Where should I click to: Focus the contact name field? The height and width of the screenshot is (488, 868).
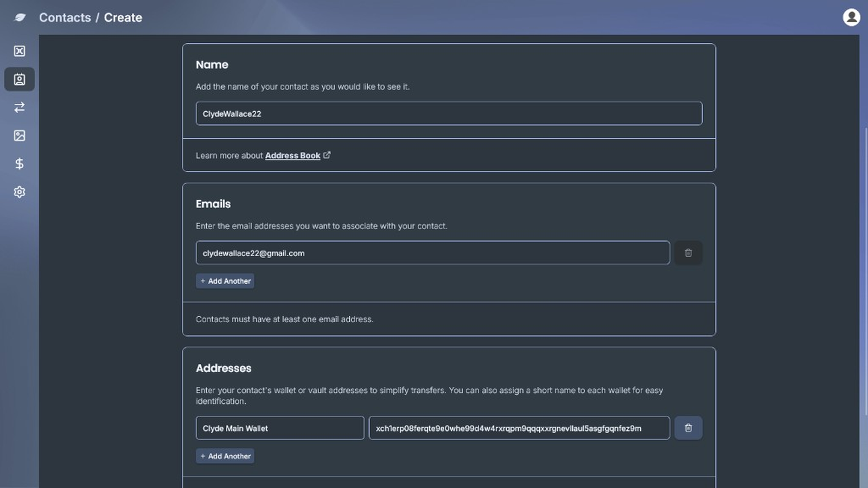point(449,113)
